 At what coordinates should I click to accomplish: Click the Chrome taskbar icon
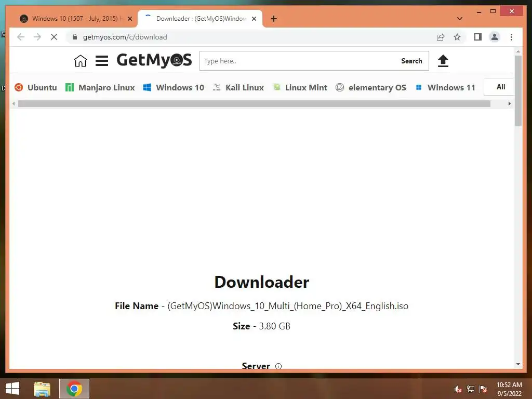74,389
